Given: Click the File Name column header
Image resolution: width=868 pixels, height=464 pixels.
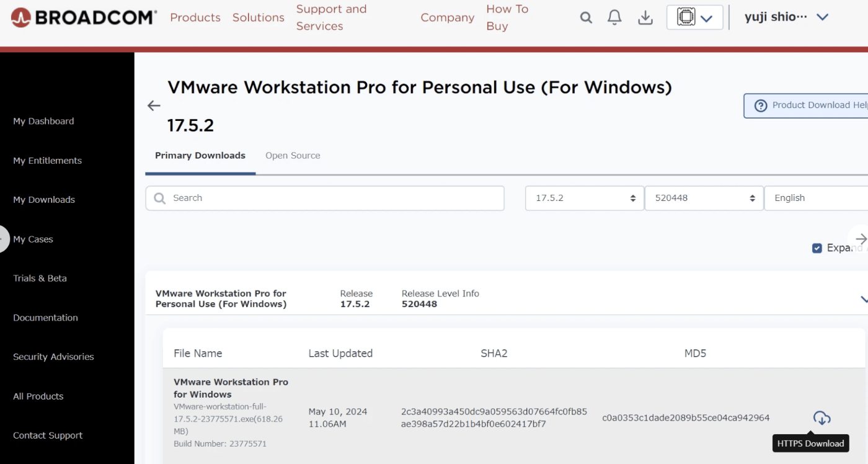Looking at the screenshot, I should pyautogui.click(x=198, y=354).
